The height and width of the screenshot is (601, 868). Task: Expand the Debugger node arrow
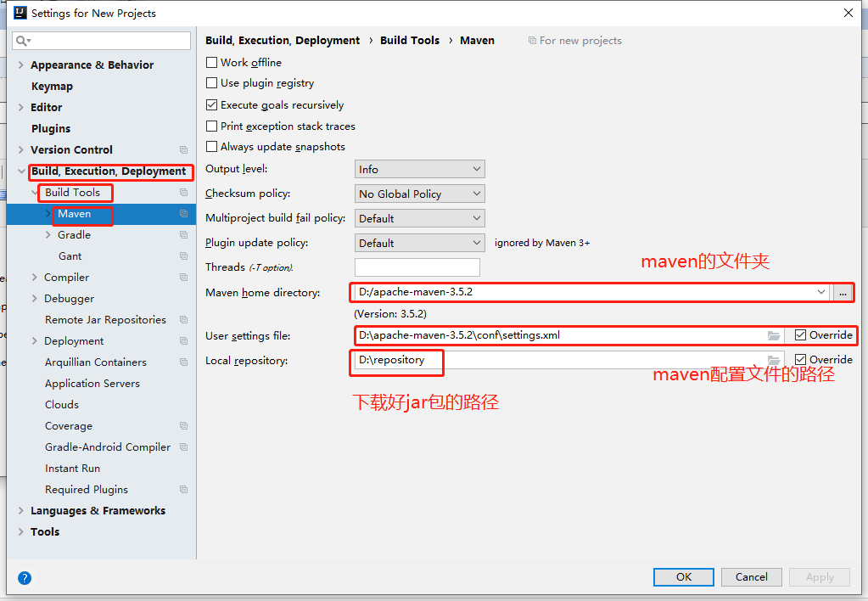(x=35, y=299)
